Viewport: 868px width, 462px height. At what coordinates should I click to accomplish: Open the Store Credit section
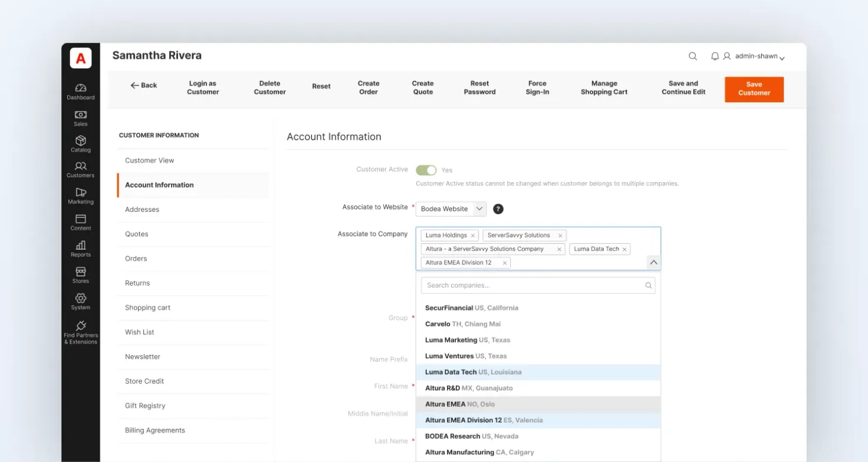pyautogui.click(x=144, y=381)
